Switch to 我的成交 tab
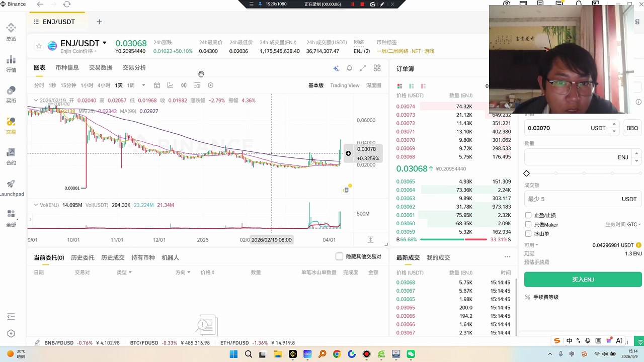 point(438,257)
